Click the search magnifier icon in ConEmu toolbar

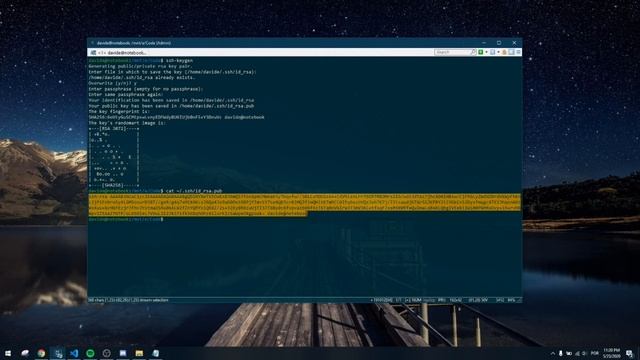[473, 52]
